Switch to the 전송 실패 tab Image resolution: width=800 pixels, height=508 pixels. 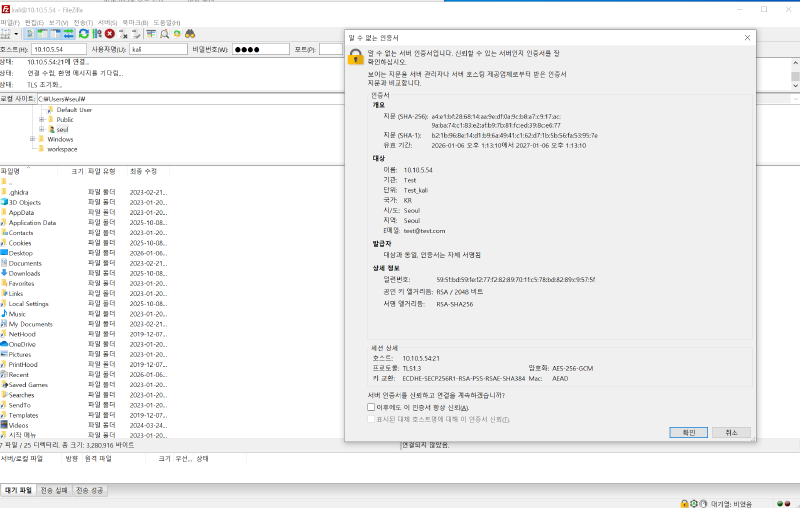(x=56, y=490)
